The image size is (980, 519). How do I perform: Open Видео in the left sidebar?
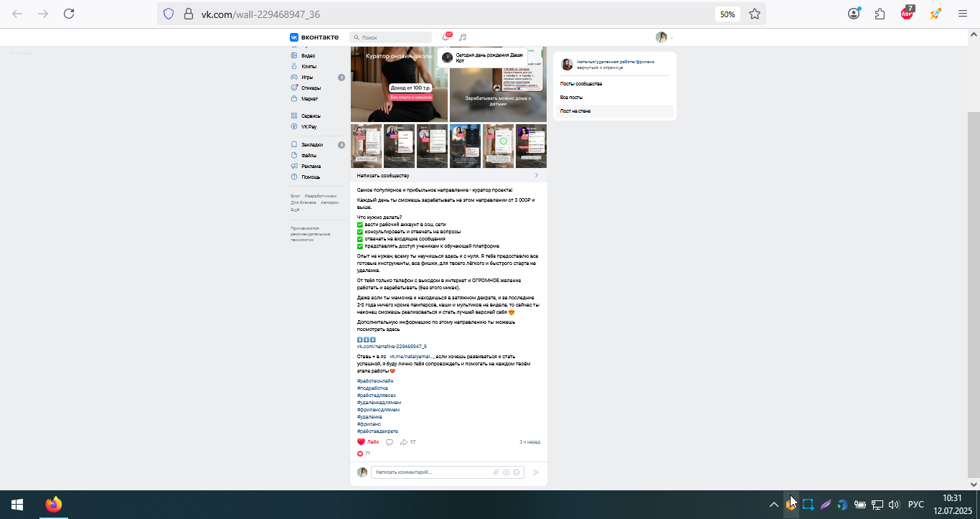[308, 55]
